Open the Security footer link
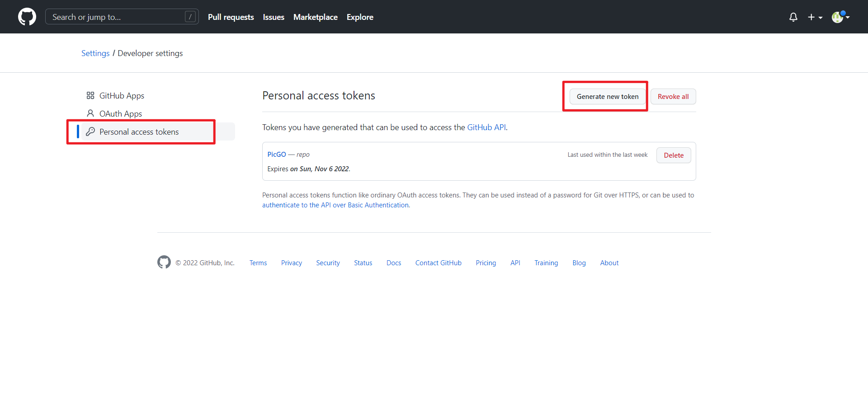 coord(328,263)
